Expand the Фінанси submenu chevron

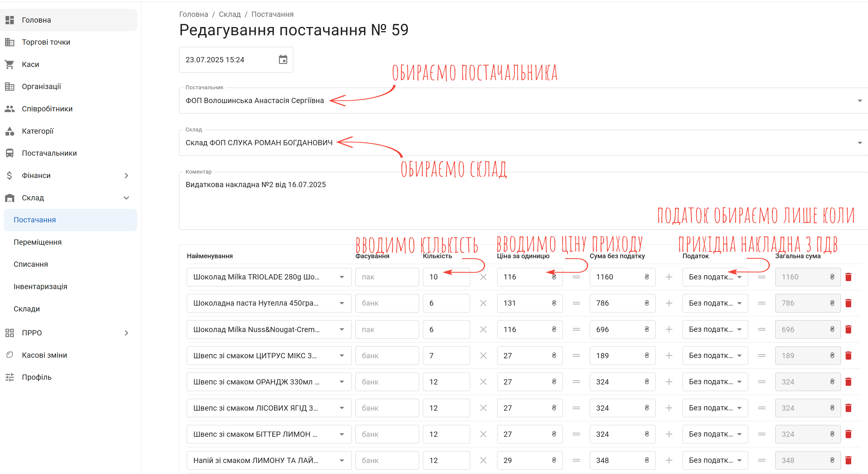pos(126,175)
